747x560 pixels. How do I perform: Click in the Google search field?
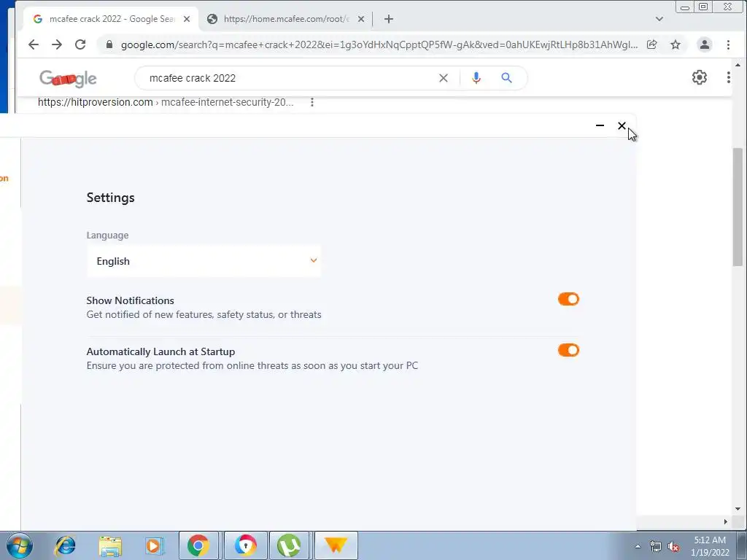coord(290,78)
